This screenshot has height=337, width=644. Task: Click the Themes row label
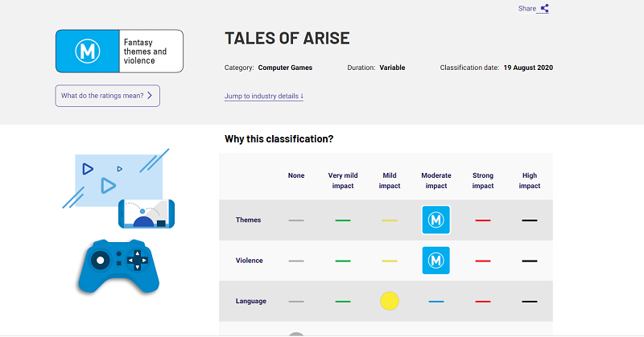coord(248,220)
